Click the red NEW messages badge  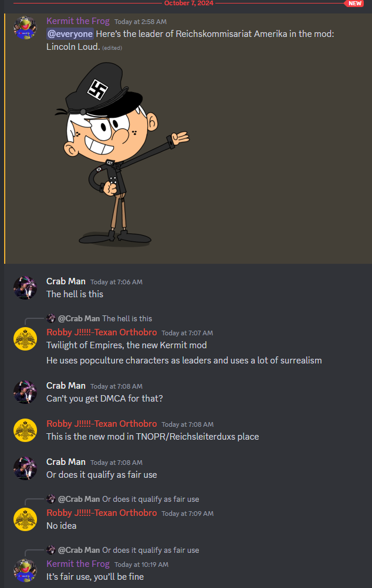point(354,4)
